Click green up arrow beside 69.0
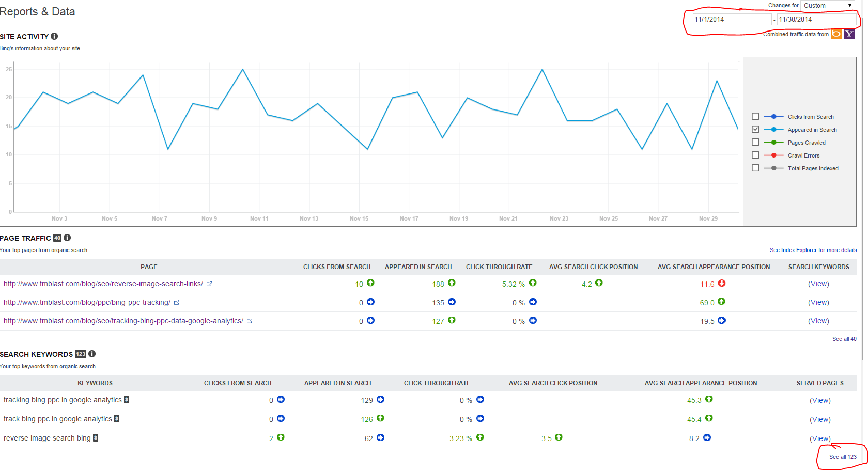 point(721,302)
